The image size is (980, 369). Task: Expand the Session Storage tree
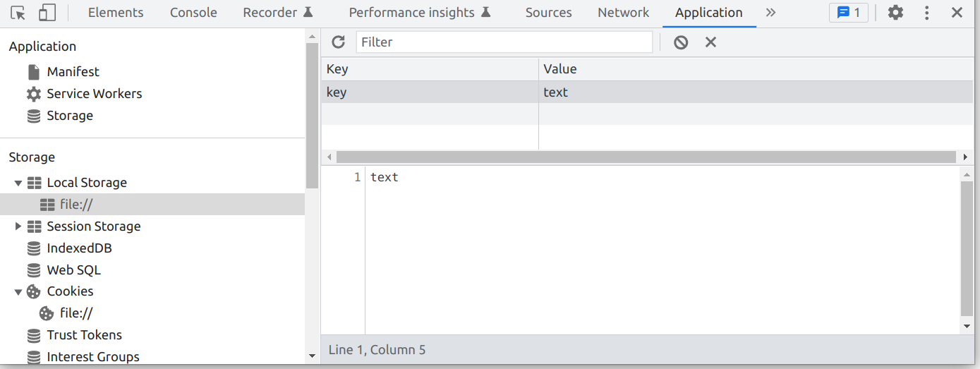coord(18,226)
